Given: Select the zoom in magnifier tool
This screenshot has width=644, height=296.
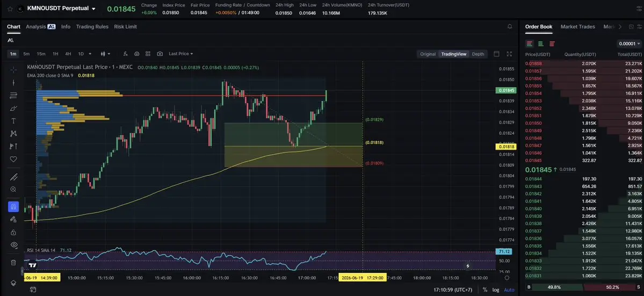Looking at the screenshot, I should pos(13,189).
